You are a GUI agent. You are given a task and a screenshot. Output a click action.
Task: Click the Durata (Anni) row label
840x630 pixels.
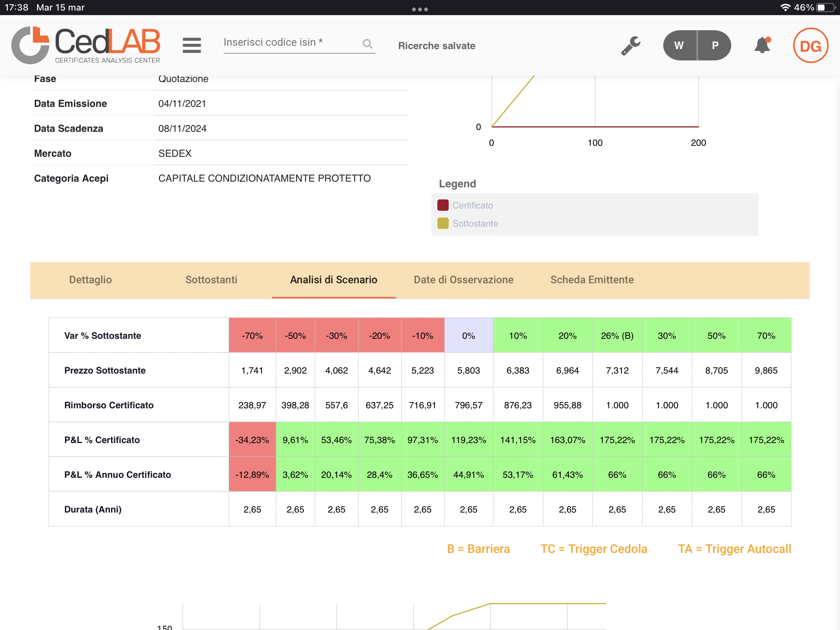pos(93,510)
